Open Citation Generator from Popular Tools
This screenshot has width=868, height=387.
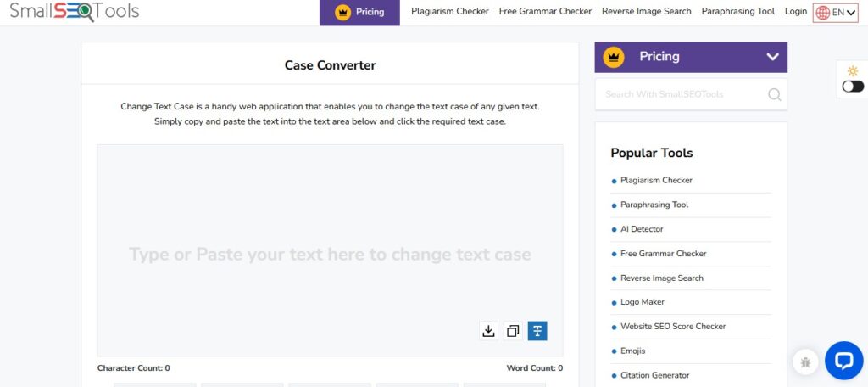click(x=654, y=375)
